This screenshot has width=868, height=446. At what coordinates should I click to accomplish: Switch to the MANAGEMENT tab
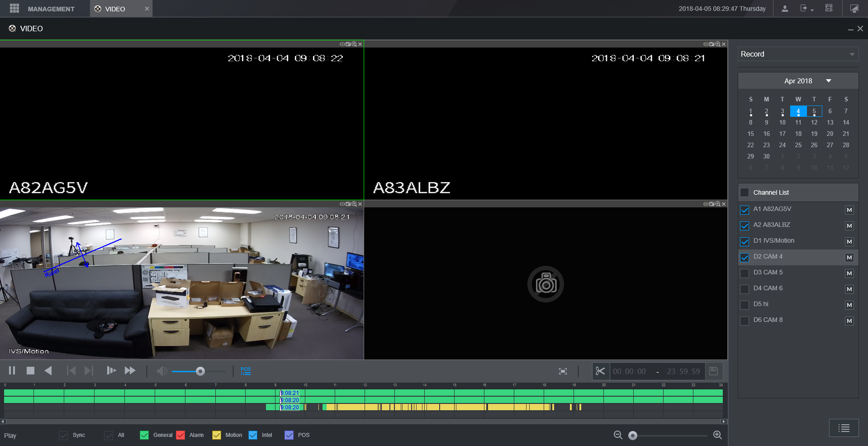click(x=44, y=9)
